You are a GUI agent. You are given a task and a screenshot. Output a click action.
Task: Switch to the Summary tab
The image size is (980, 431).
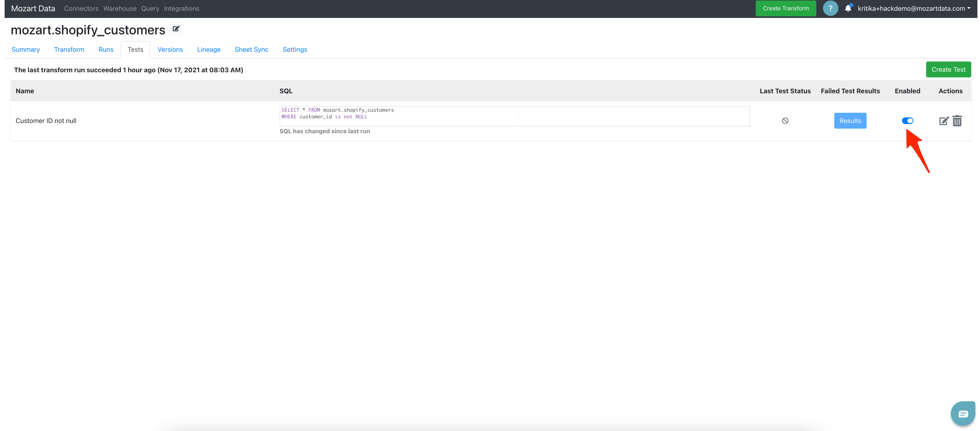point(25,49)
